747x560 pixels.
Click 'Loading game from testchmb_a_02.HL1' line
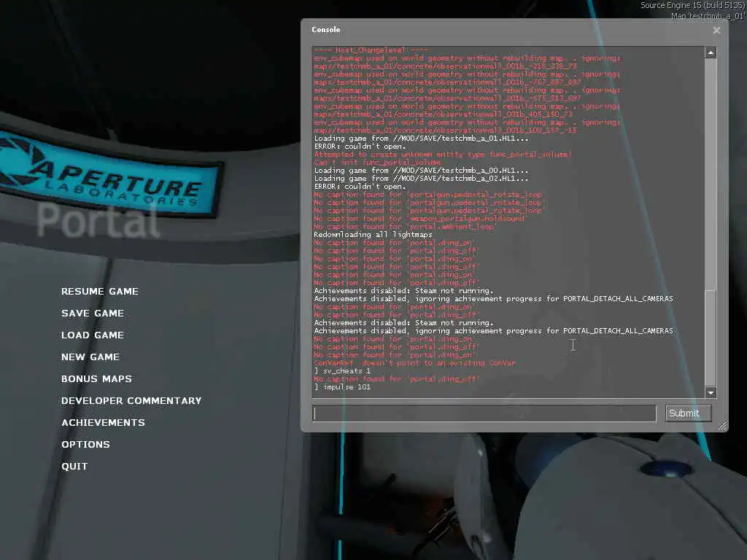[421, 179]
